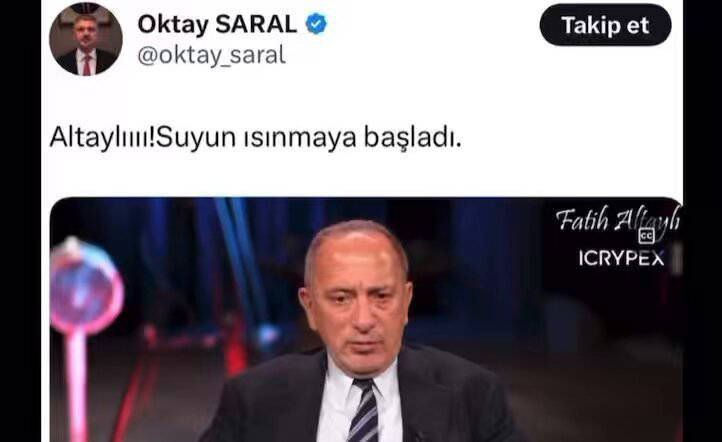
Task: Click the blue verified badge
Action: [x=316, y=24]
